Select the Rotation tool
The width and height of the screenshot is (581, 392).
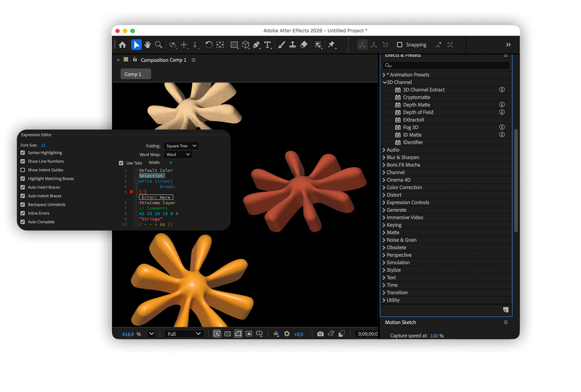209,45
